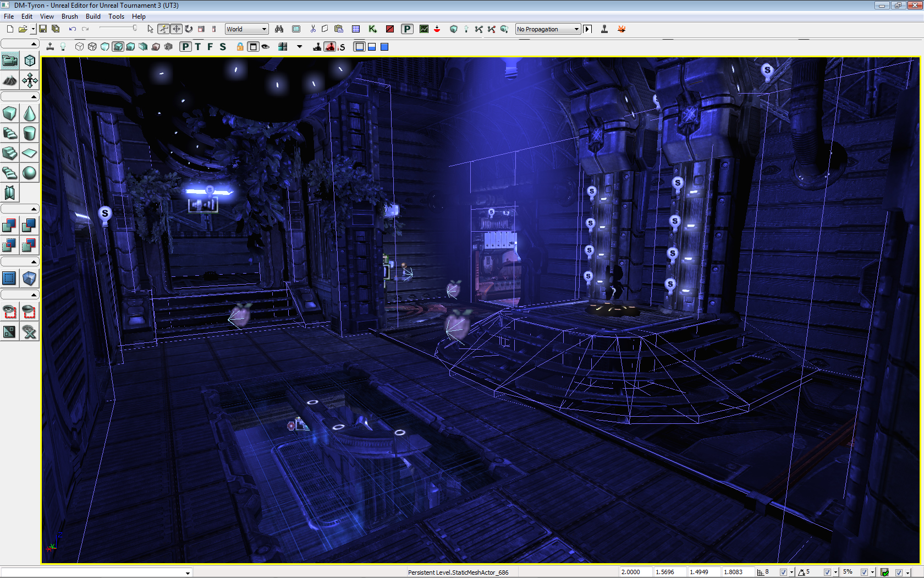Activate camera mode in the left toolbox
Viewport: 924px width, 578px height.
(x=10, y=61)
